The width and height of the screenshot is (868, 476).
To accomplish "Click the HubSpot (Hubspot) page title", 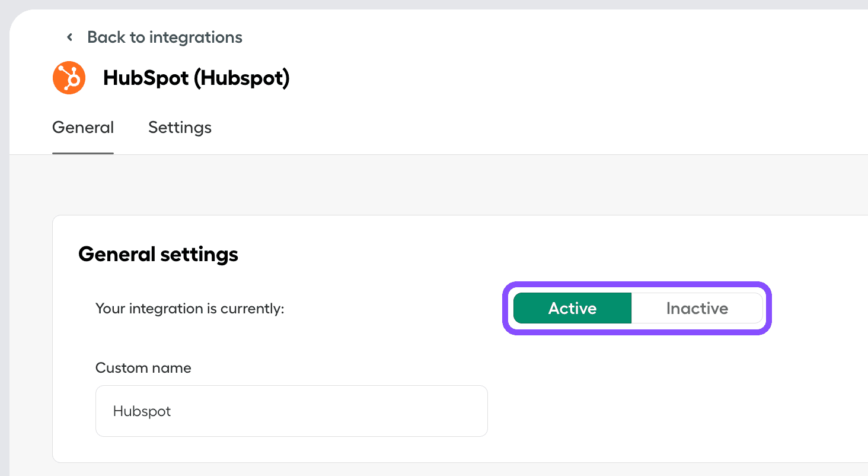I will (196, 78).
